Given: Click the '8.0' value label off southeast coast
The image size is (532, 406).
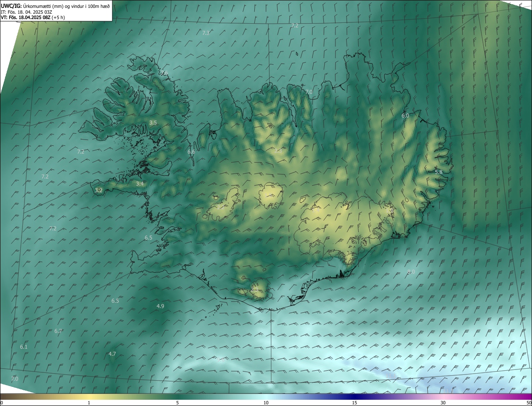Looking at the screenshot, I should (x=411, y=271).
